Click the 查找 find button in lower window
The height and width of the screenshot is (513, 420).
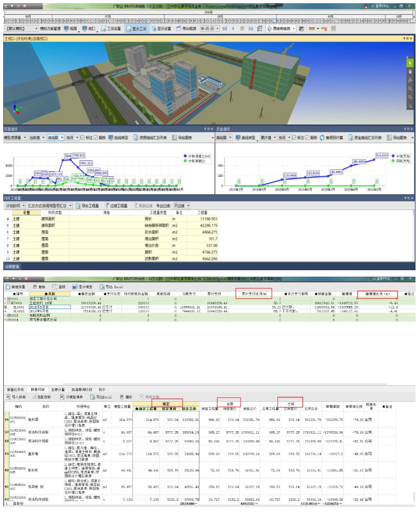tap(59, 287)
